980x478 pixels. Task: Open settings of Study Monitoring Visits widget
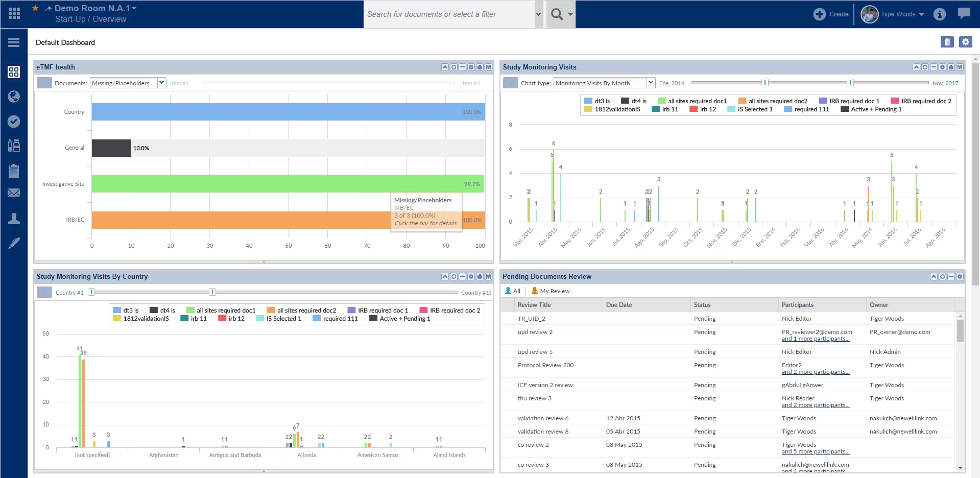pos(942,67)
